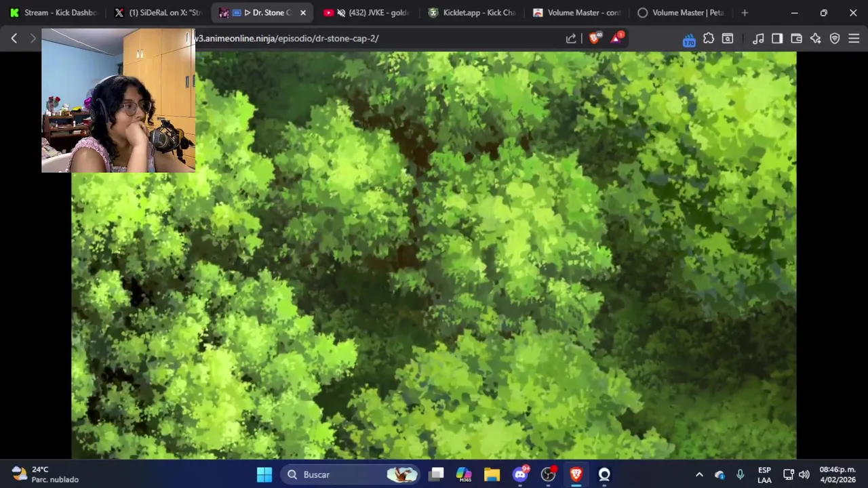Open the weather widget showing 24°C
Screen dimensions: 868x488
tap(45, 474)
